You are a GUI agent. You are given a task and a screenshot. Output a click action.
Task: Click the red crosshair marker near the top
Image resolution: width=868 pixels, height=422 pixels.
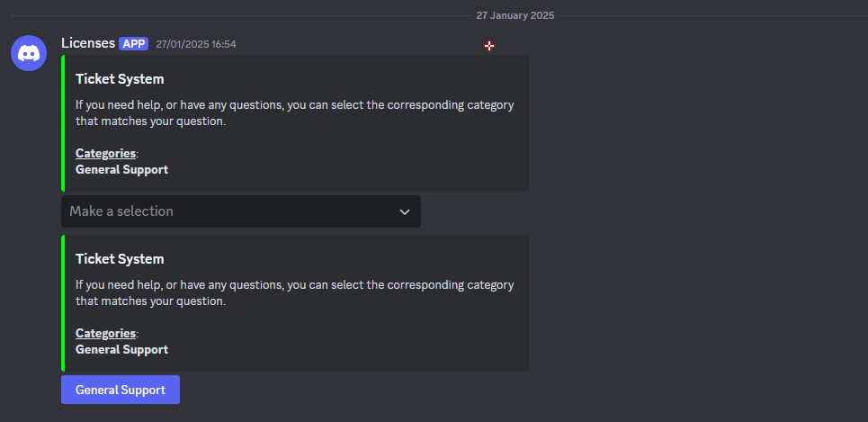coord(489,46)
